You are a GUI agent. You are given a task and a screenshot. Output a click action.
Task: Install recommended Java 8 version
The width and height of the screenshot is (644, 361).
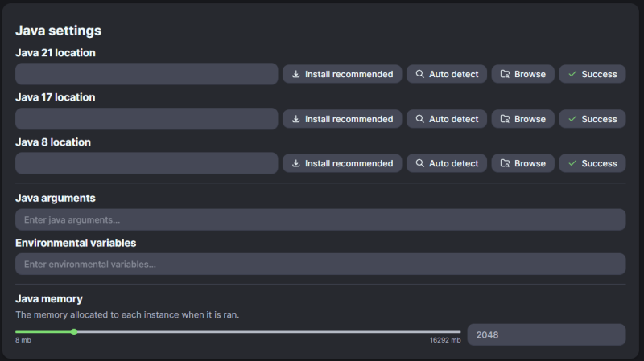pos(342,163)
